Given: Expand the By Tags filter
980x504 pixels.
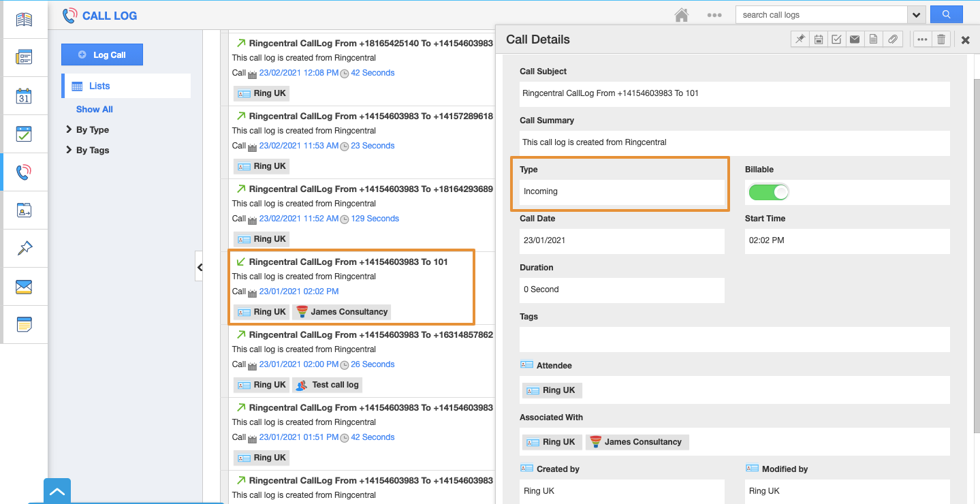Looking at the screenshot, I should tap(92, 151).
